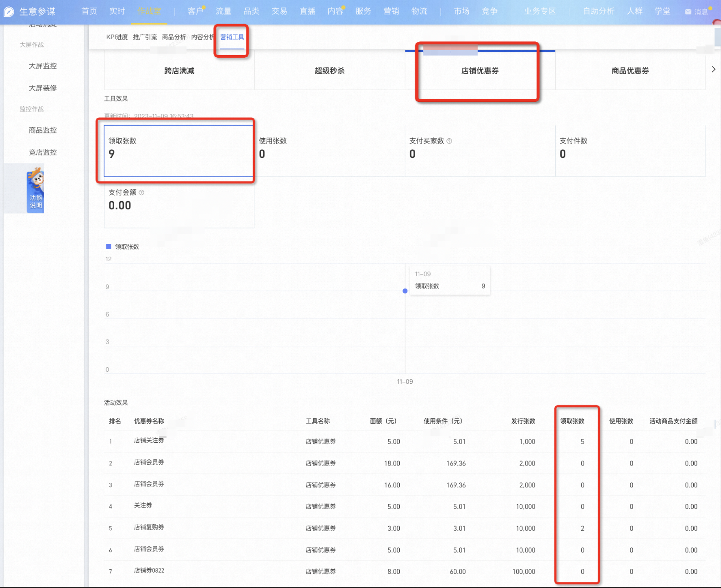The height and width of the screenshot is (588, 721).
Task: Open the 消息 message envelope icon
Action: point(688,12)
